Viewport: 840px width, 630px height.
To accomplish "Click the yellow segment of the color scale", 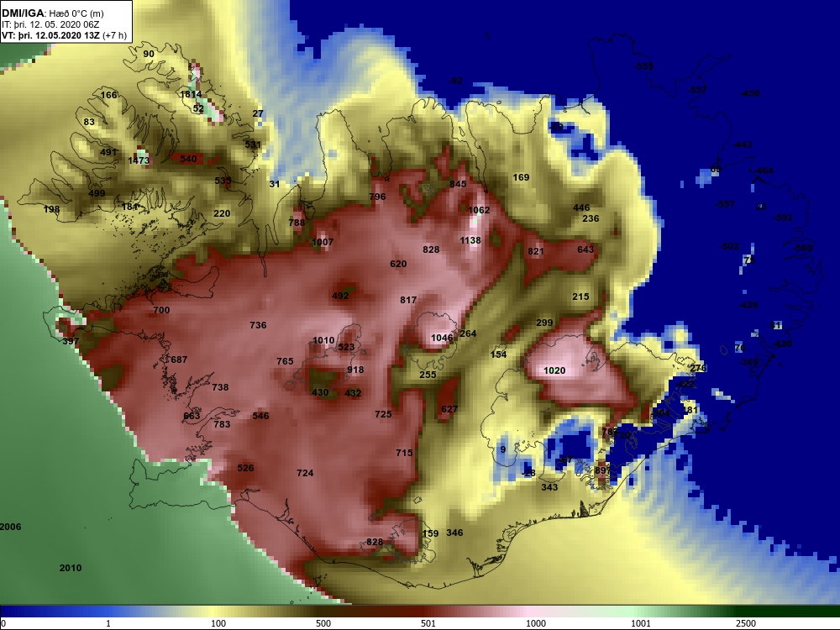I will pos(214,612).
